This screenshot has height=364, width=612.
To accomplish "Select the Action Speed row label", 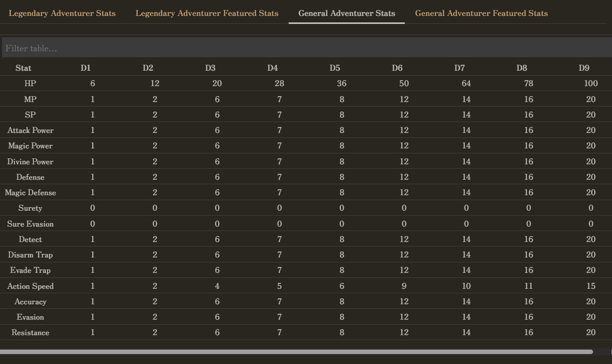I will [30, 286].
